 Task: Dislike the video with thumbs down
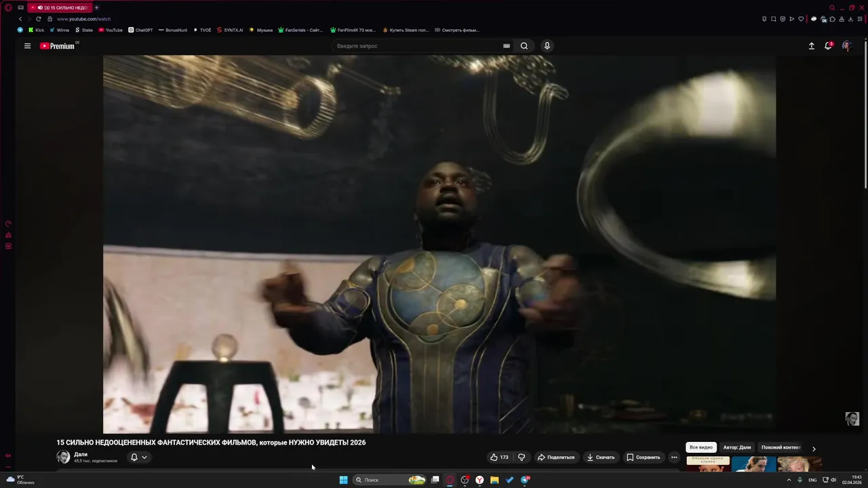coord(521,457)
